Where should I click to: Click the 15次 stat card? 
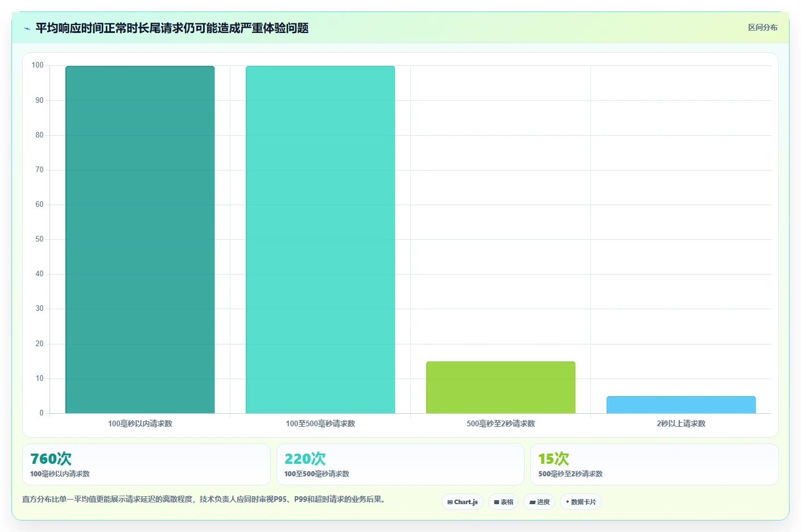coord(654,464)
